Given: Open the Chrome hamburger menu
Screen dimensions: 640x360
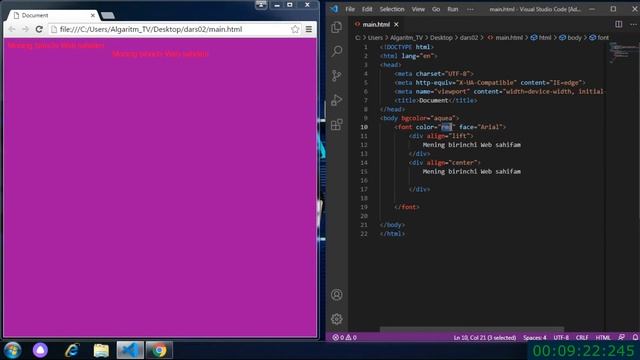Looking at the screenshot, I should (x=309, y=29).
